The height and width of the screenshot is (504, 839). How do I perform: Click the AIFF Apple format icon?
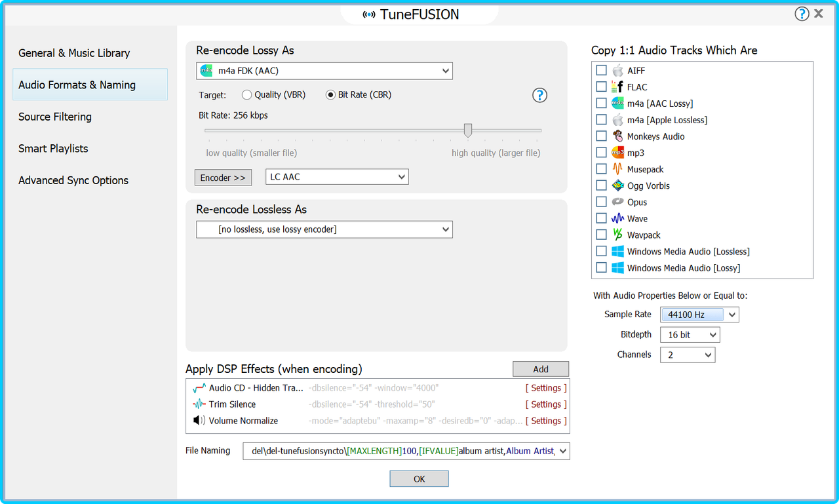(x=617, y=70)
